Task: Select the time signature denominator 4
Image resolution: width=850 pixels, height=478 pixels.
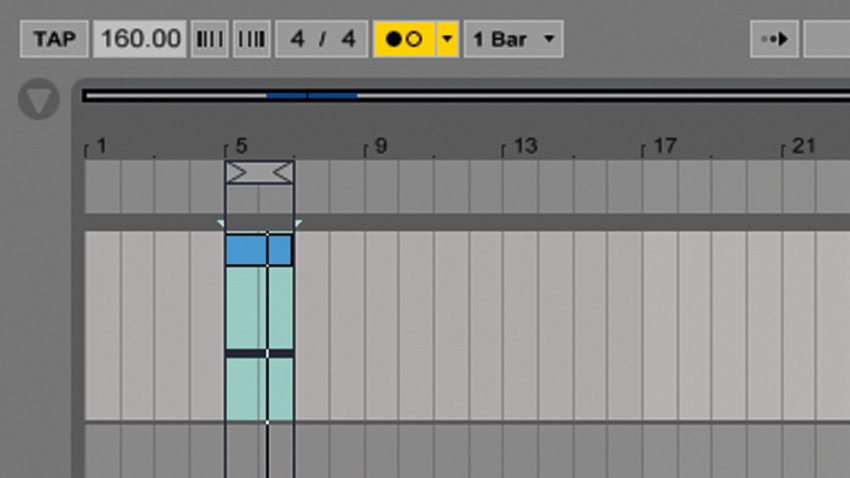Action: tap(348, 39)
